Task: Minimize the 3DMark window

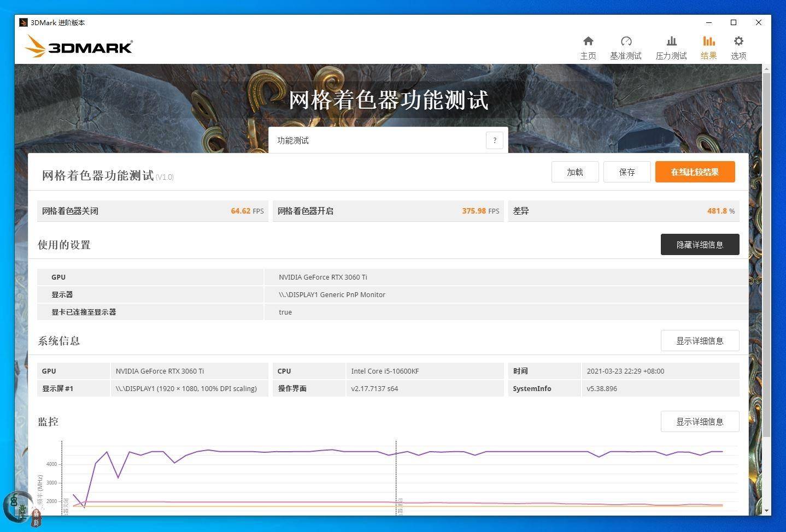Action: pyautogui.click(x=709, y=22)
